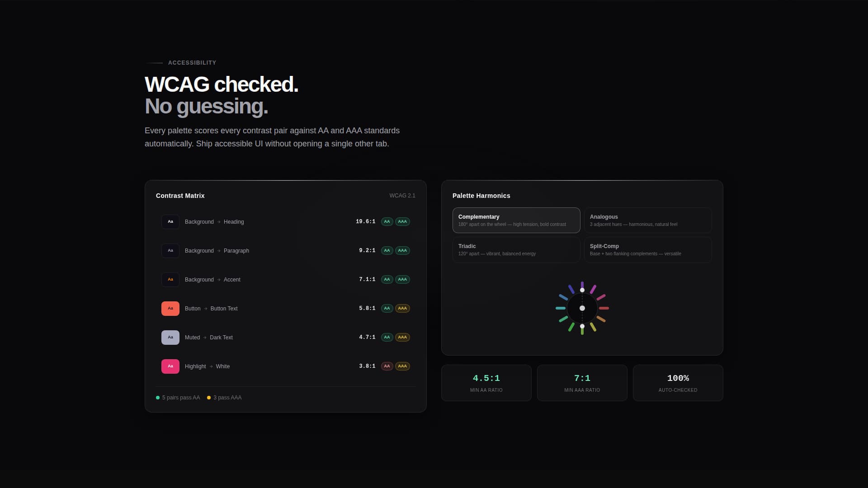
Task: Click the 3.8:1 contrast ratio value
Action: (368, 366)
